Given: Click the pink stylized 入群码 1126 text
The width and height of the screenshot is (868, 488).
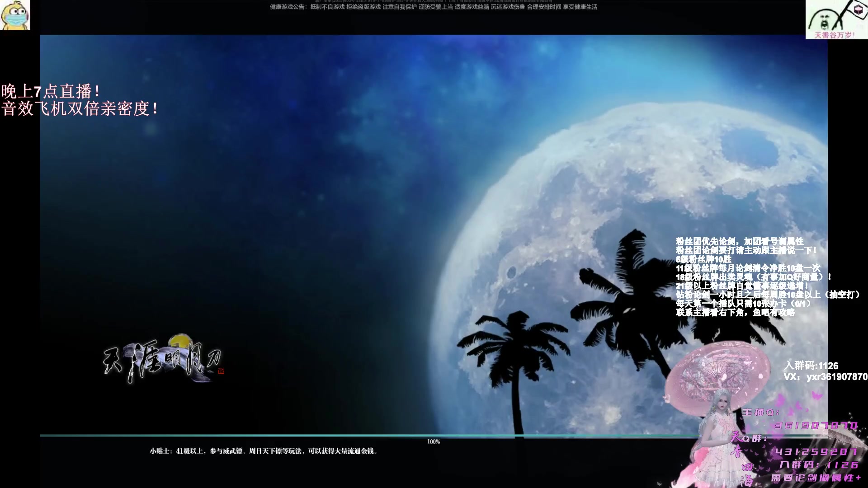Looking at the screenshot, I should pos(819,465).
